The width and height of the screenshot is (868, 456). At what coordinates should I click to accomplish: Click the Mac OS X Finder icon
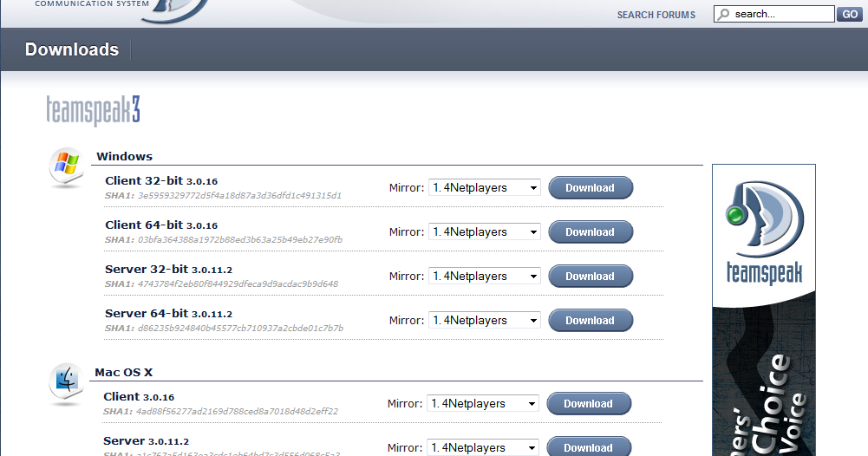coord(67,383)
